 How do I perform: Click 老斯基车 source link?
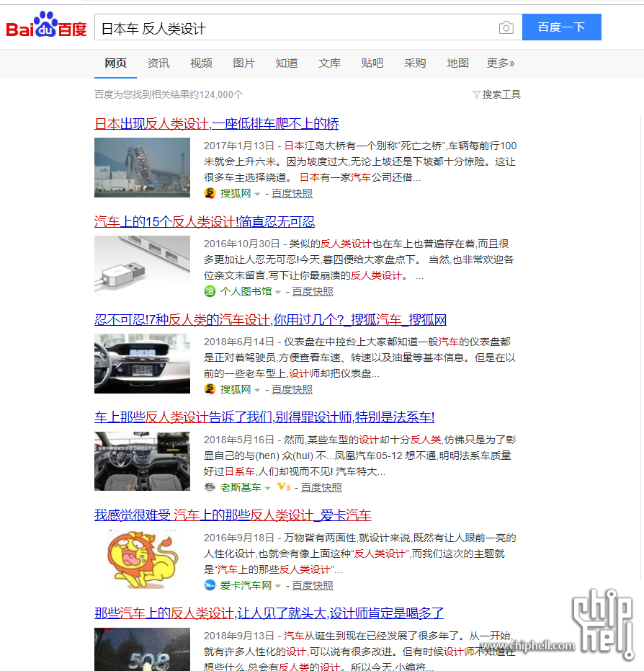[x=241, y=487]
